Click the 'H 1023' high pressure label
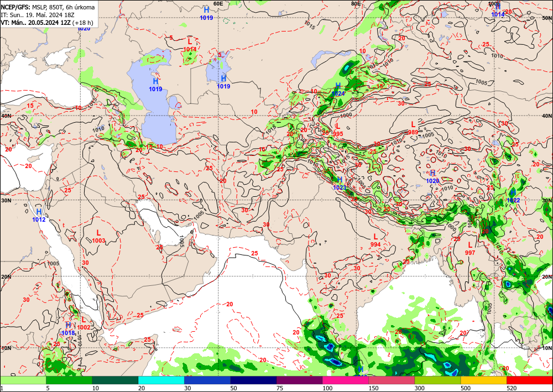The width and height of the screenshot is (553, 392). point(340,184)
